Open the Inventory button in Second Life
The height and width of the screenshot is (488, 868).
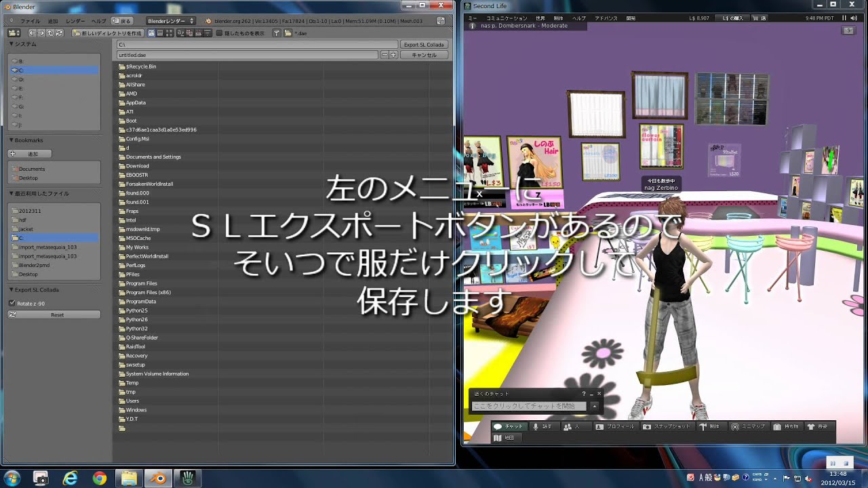pyautogui.click(x=787, y=426)
